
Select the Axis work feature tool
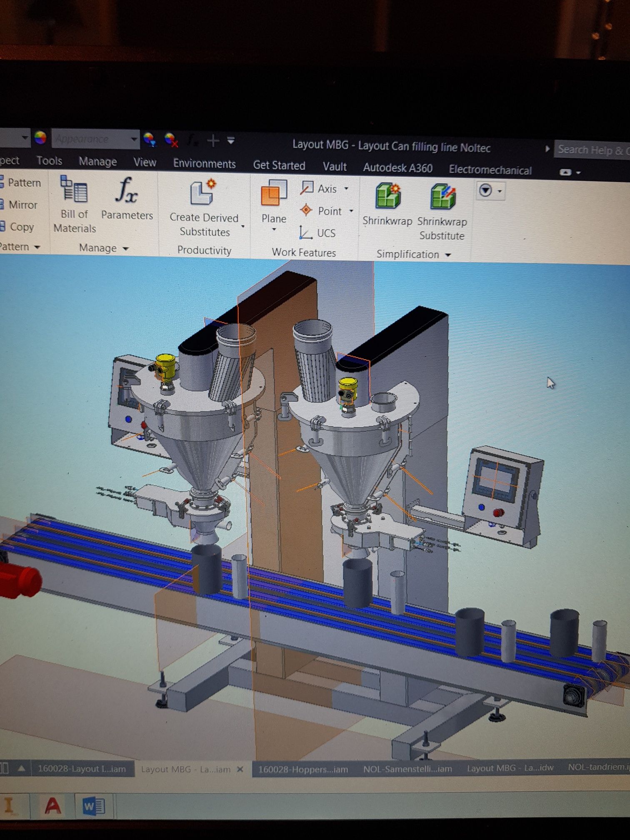(x=320, y=189)
